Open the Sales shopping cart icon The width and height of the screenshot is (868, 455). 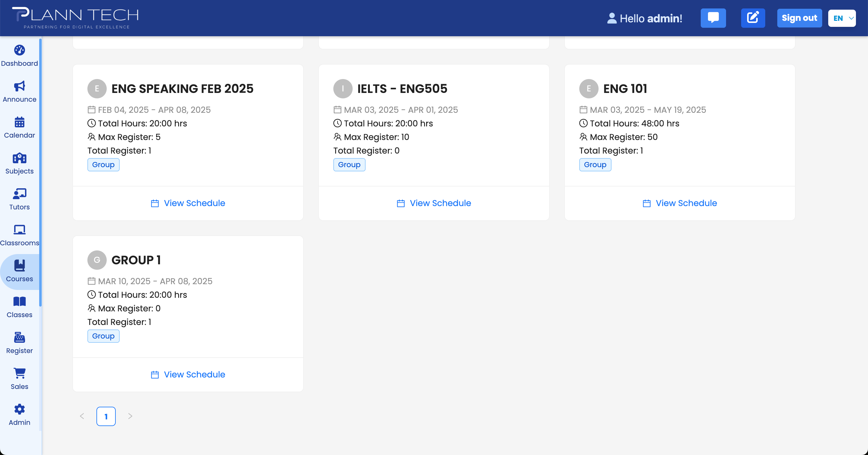pyautogui.click(x=19, y=373)
